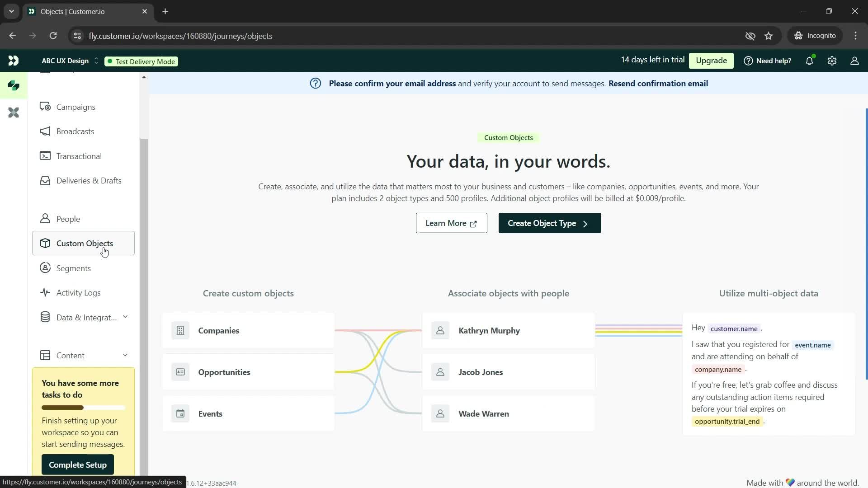Click the Create Object Type button
The height and width of the screenshot is (488, 868).
tap(548, 223)
